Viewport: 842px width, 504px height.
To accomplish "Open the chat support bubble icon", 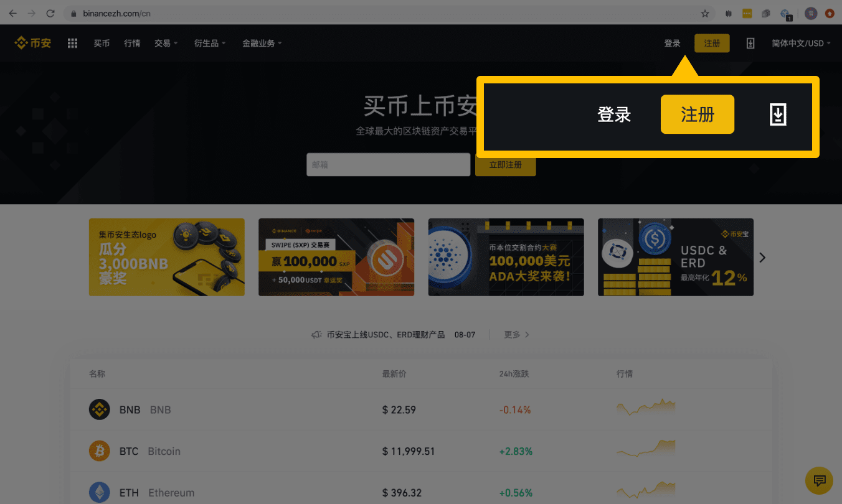I will 819,480.
